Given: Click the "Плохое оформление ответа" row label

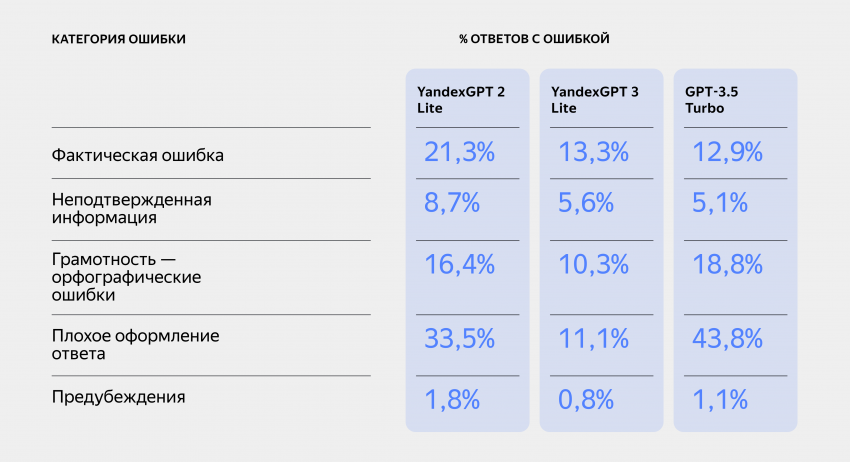Looking at the screenshot, I should (135, 344).
